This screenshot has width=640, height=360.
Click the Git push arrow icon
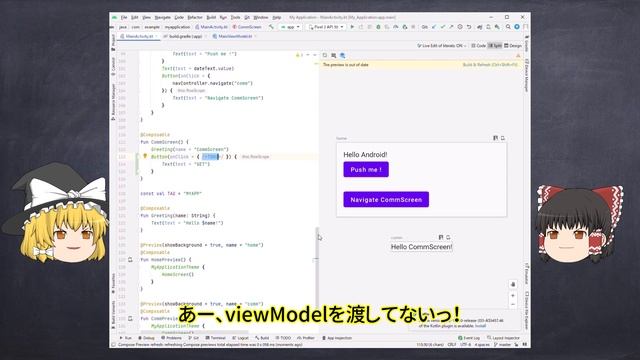tap(451, 27)
